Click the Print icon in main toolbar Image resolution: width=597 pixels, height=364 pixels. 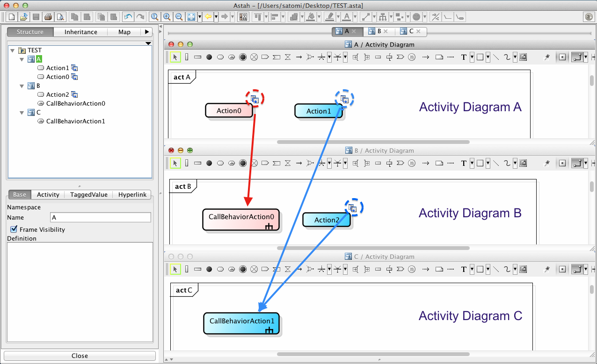click(48, 17)
